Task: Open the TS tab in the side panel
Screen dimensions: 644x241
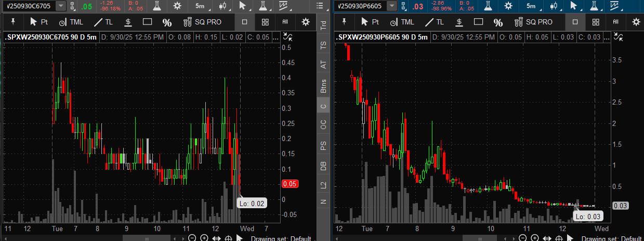Action: tap(323, 45)
